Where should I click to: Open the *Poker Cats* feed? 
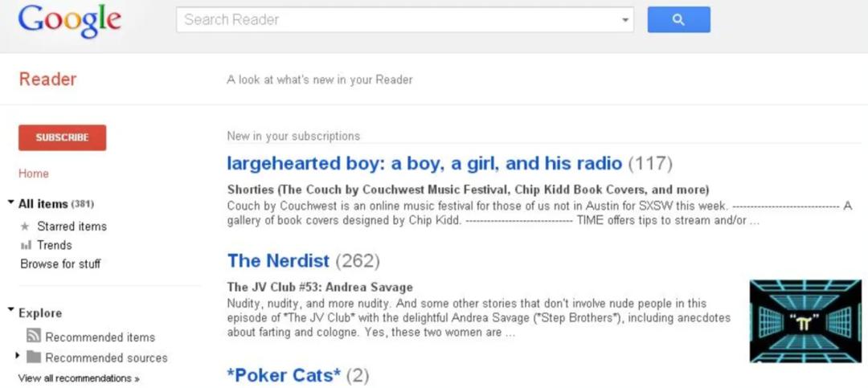(284, 375)
